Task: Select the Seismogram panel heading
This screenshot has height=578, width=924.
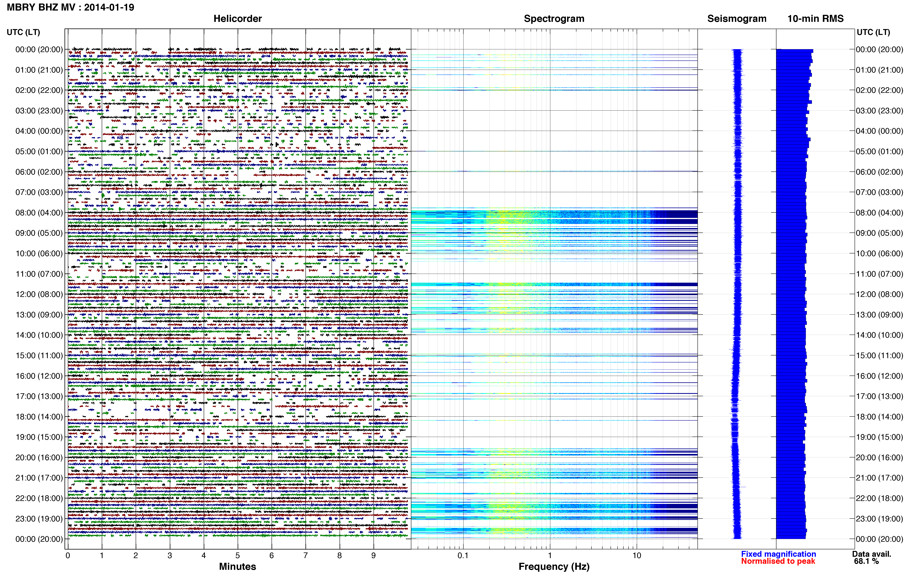Action: click(x=737, y=19)
